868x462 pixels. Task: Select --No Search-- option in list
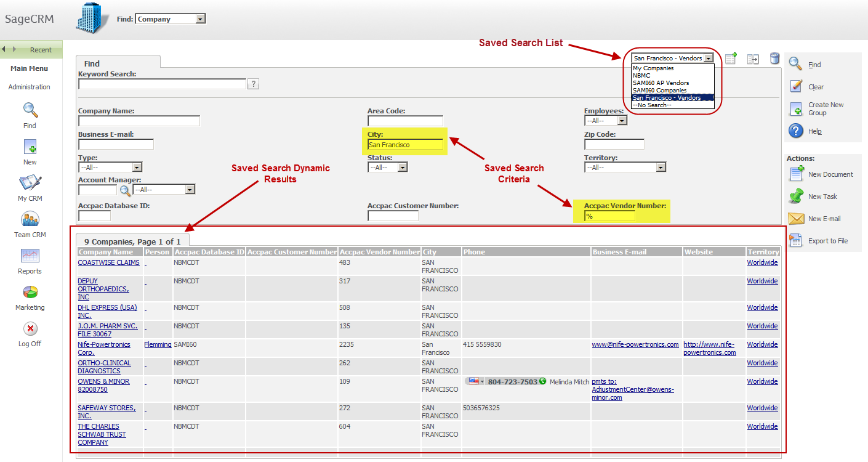[x=652, y=105]
